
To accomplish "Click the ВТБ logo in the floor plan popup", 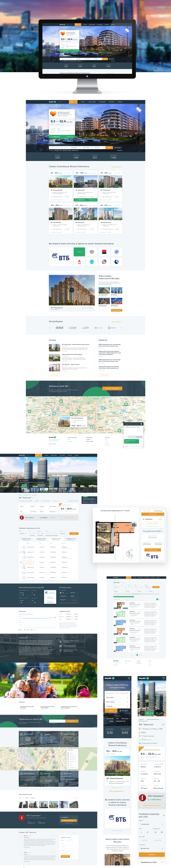I will 152,556.
